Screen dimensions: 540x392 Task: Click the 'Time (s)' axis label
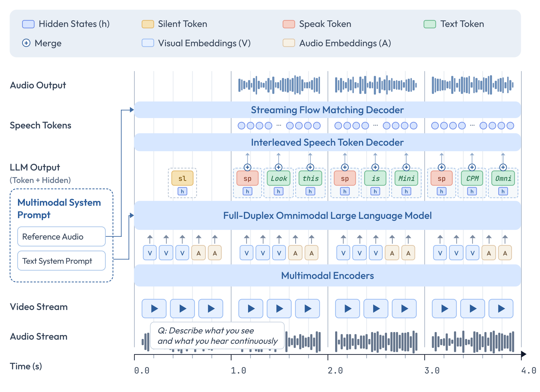tap(26, 366)
